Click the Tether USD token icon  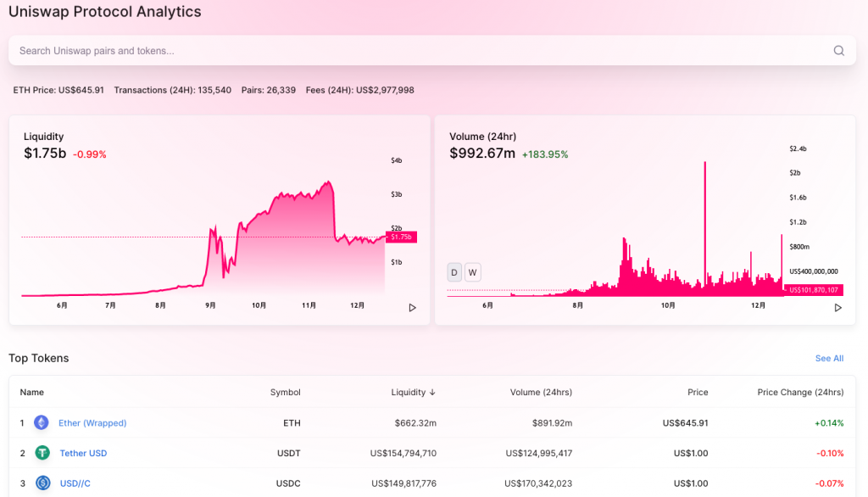click(42, 453)
